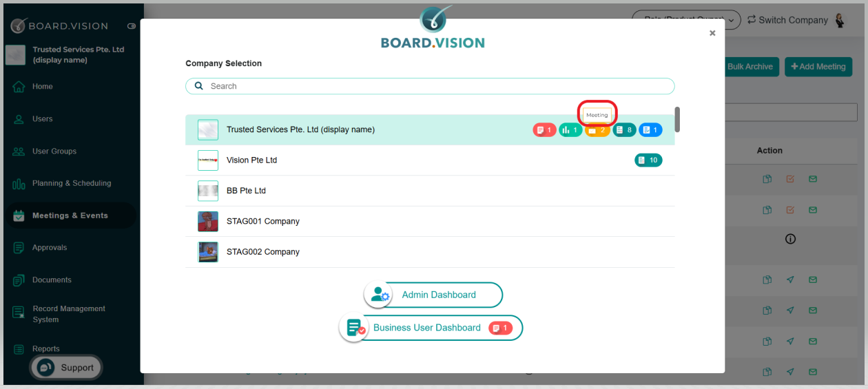This screenshot has height=389, width=868.
Task: Open Home from the sidebar menu
Action: pos(43,87)
